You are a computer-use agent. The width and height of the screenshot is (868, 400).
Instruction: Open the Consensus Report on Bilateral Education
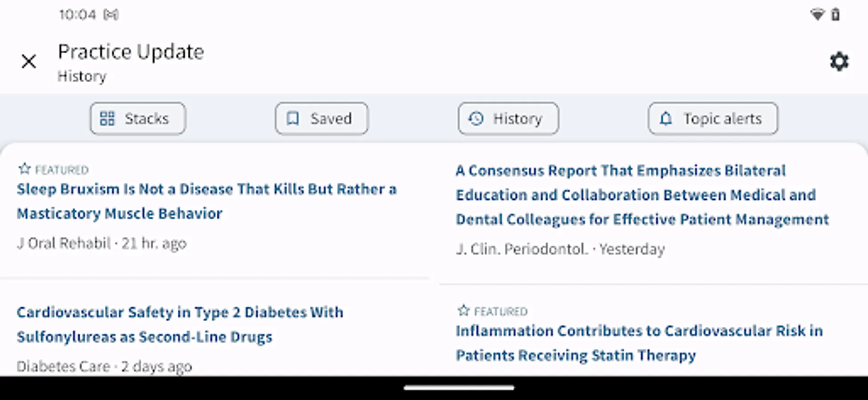click(642, 195)
